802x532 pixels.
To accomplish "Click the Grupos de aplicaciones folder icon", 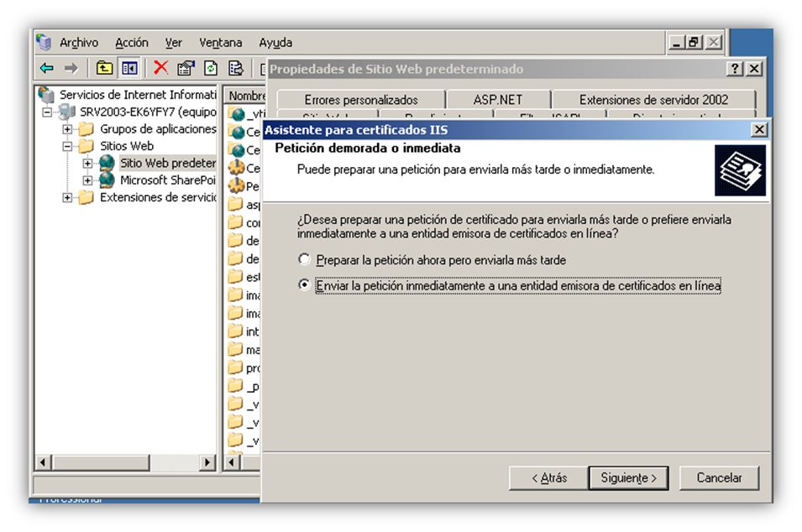I will click(x=86, y=128).
